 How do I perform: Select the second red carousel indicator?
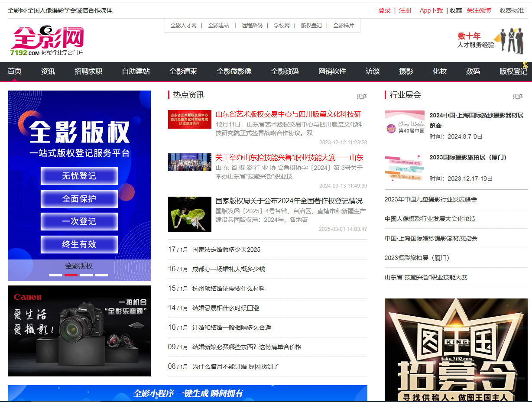[x=71, y=275]
